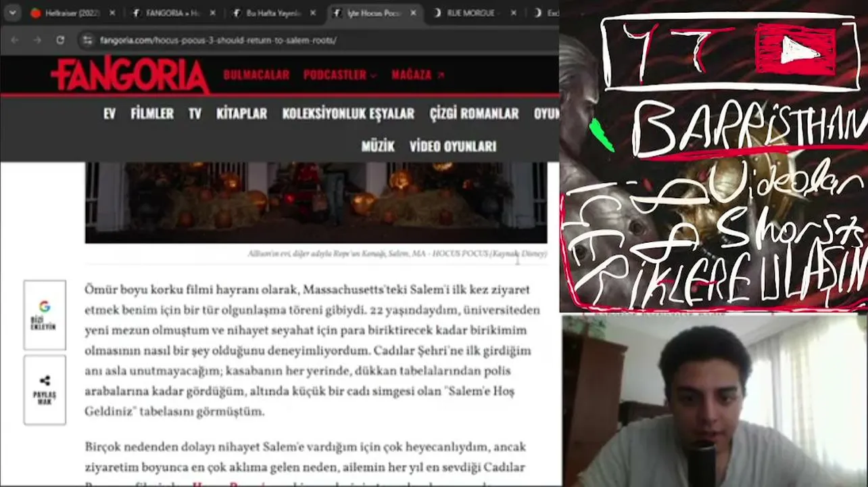Select the İşte Hocus Pocus tab
This screenshot has width=868, height=487.
[375, 13]
